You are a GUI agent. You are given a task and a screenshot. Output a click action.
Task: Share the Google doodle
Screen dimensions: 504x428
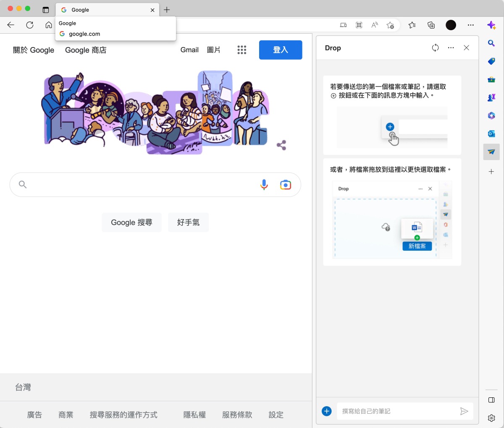click(281, 145)
